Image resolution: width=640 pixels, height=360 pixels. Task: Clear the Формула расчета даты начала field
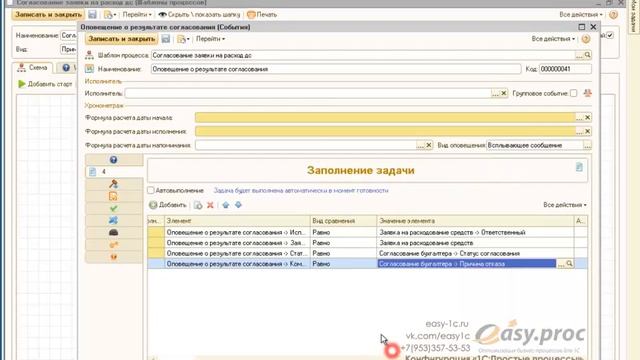coord(587,118)
